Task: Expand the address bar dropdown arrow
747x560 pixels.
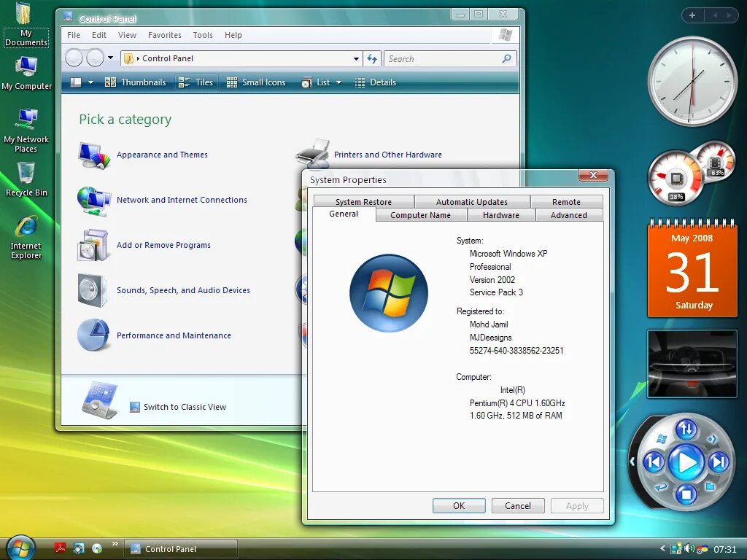Action: coord(356,58)
